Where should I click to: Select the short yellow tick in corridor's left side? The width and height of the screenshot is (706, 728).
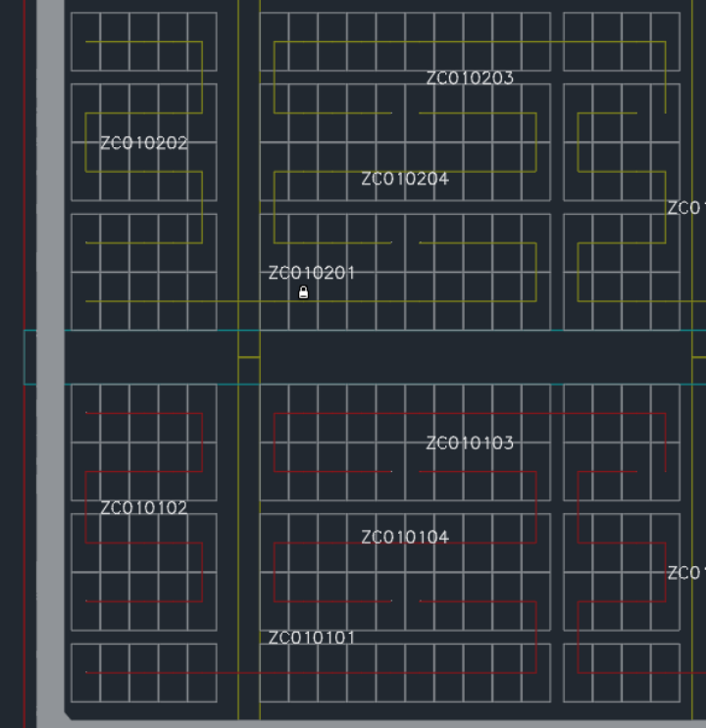[x=249, y=357]
